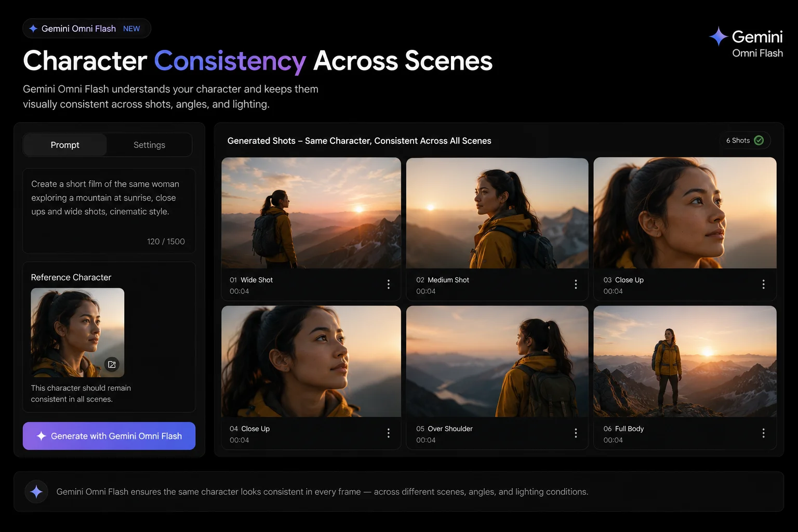Click the 00:04 duration under Full Body
This screenshot has width=798, height=532.
tap(613, 440)
